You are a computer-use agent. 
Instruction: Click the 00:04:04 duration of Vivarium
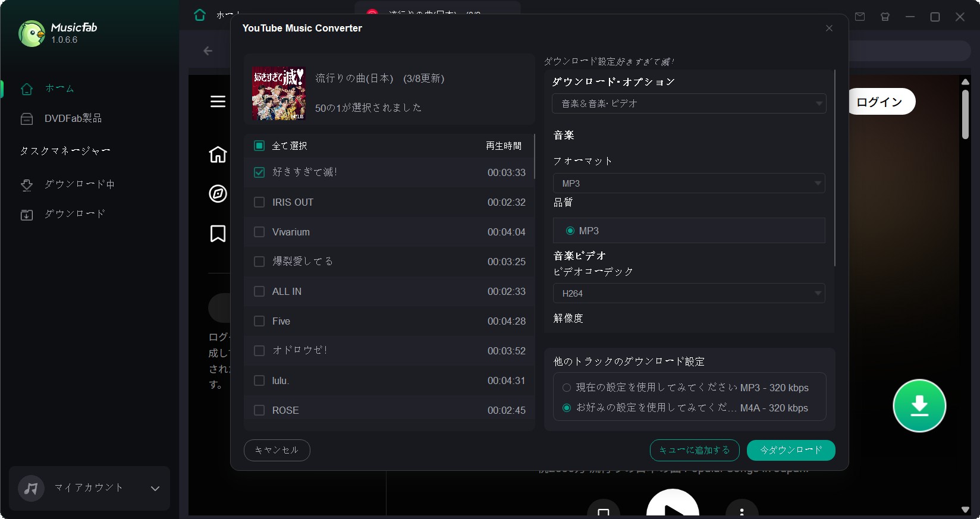(x=507, y=232)
